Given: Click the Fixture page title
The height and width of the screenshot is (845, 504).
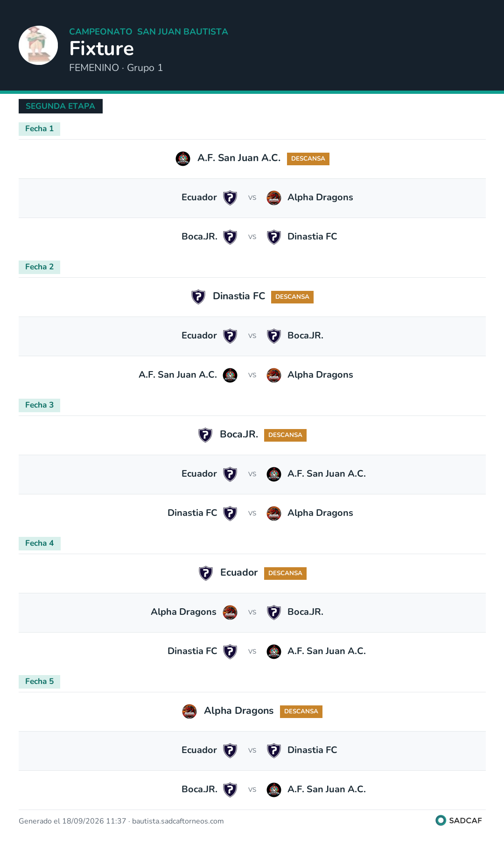Looking at the screenshot, I should [x=102, y=49].
